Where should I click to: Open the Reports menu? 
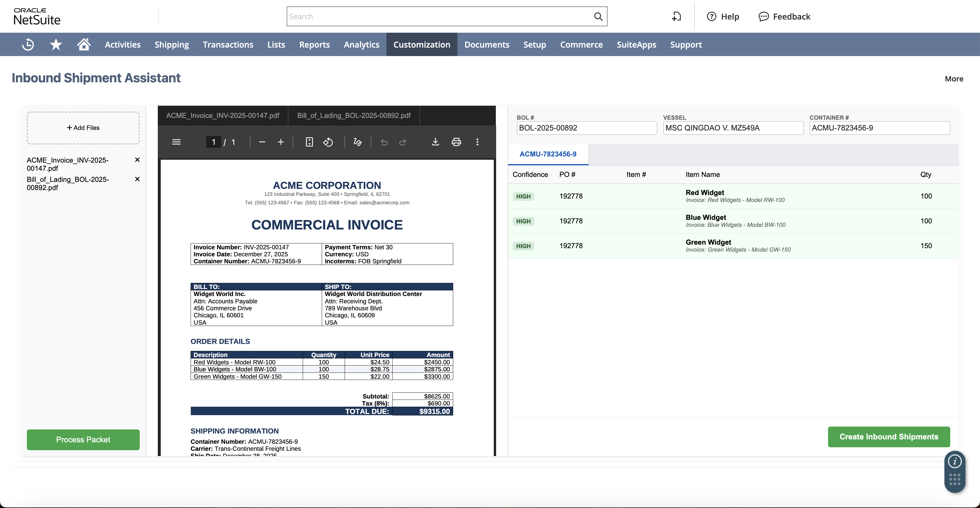pos(314,44)
